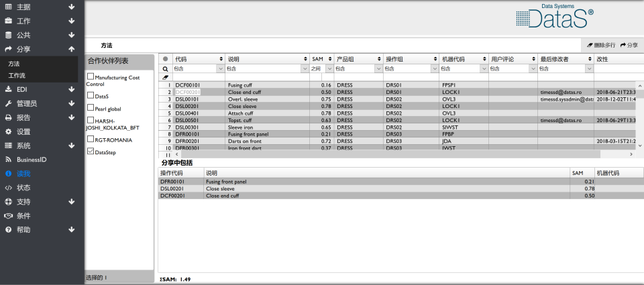Click the 管理员 wrench icon
644x285 pixels.
click(8, 103)
